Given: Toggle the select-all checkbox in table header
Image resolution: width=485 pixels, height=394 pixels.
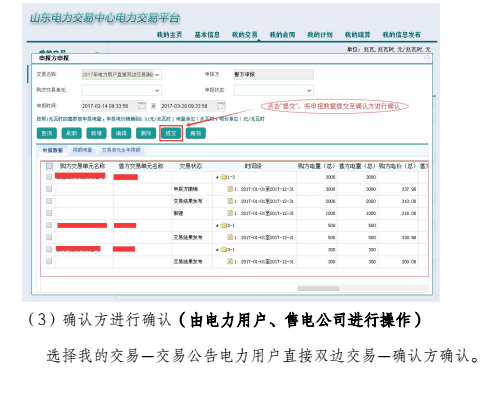Looking at the screenshot, I should [x=49, y=166].
